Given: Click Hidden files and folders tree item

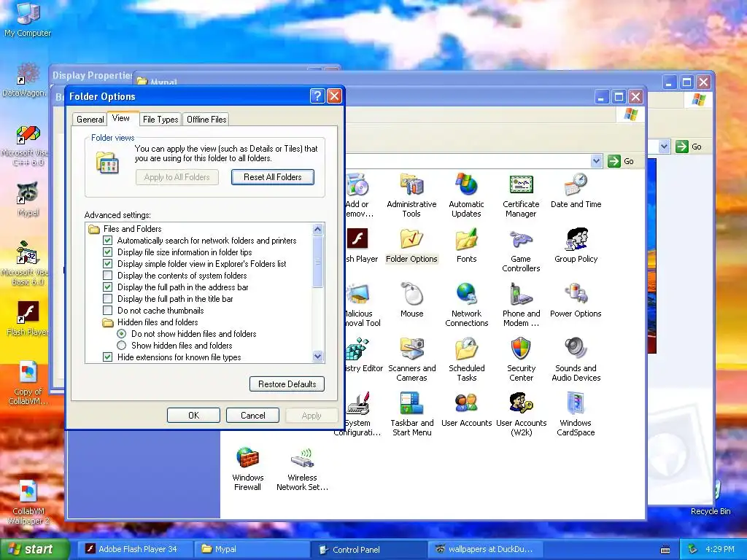Looking at the screenshot, I should pos(158,322).
